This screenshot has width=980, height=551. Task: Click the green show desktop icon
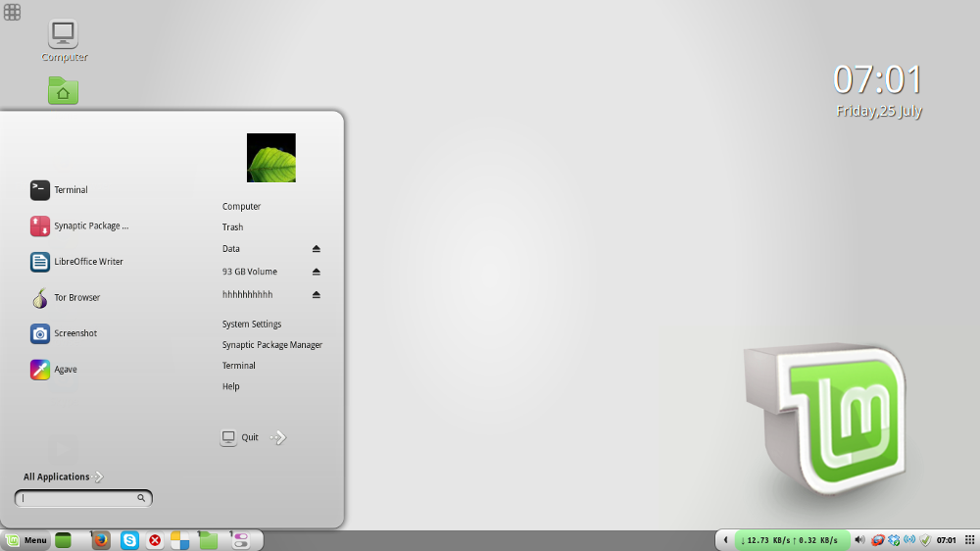click(x=63, y=540)
